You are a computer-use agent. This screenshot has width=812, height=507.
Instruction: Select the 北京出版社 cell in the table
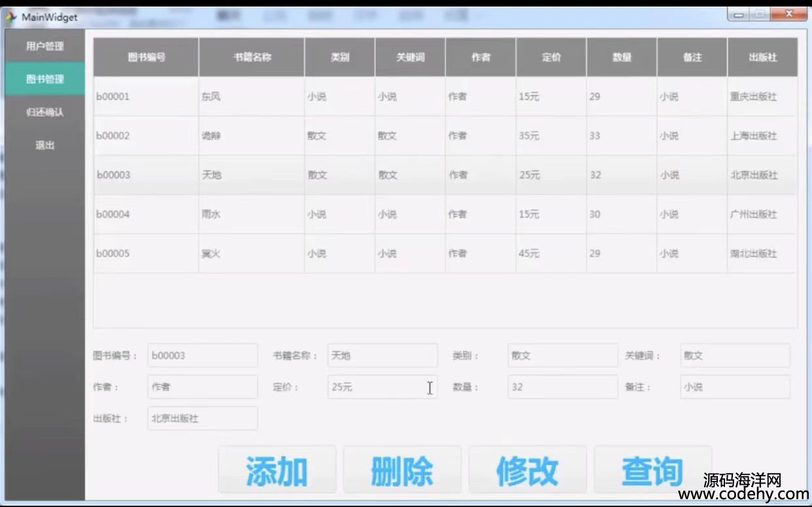[x=762, y=175]
